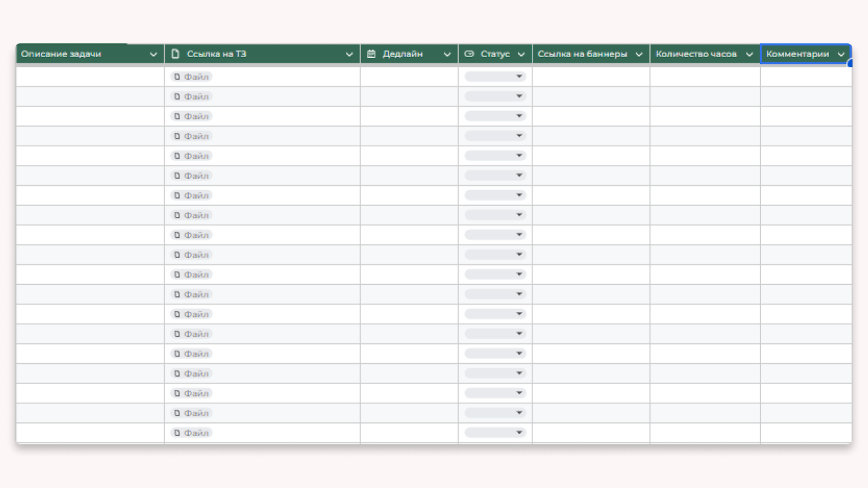Viewport: 868px width, 488px height.
Task: Click the status chip icon in Статус header
Action: pos(469,54)
